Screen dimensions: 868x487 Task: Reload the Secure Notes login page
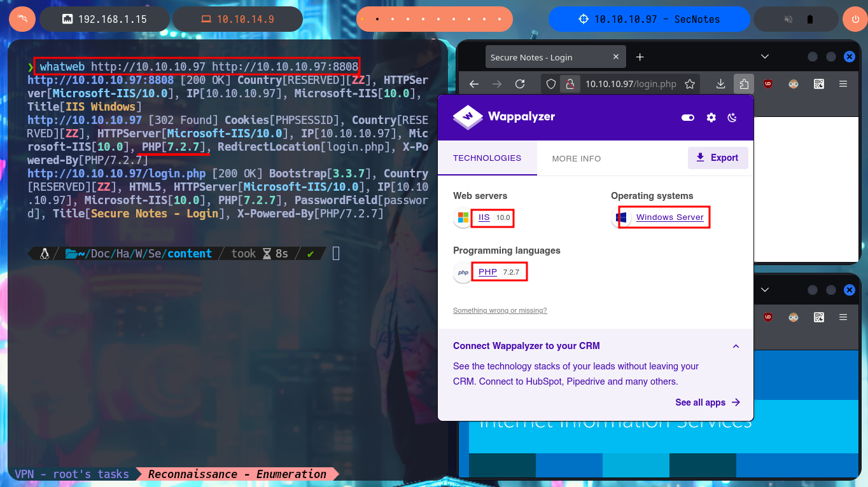point(520,84)
